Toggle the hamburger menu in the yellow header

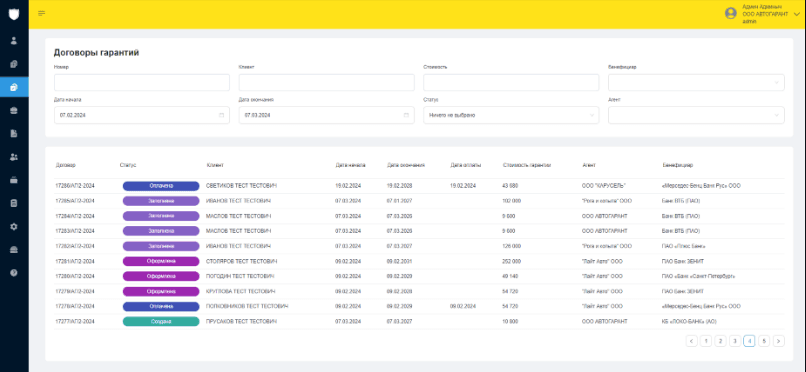42,13
